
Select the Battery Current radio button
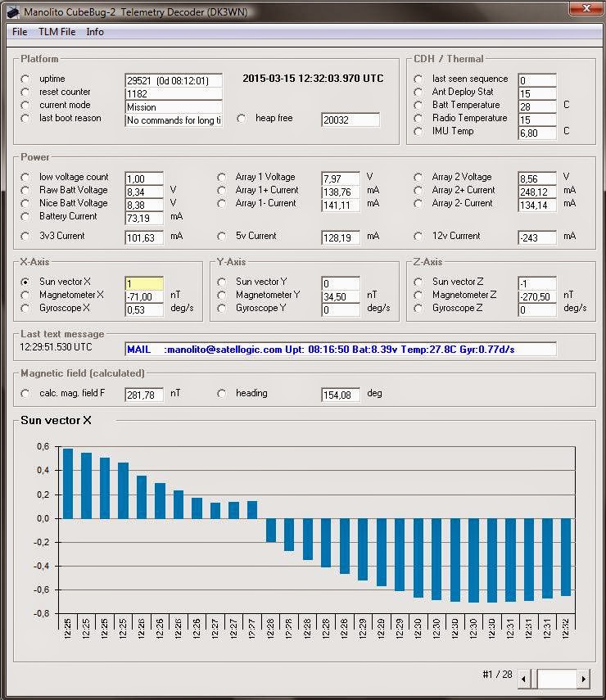pos(25,216)
